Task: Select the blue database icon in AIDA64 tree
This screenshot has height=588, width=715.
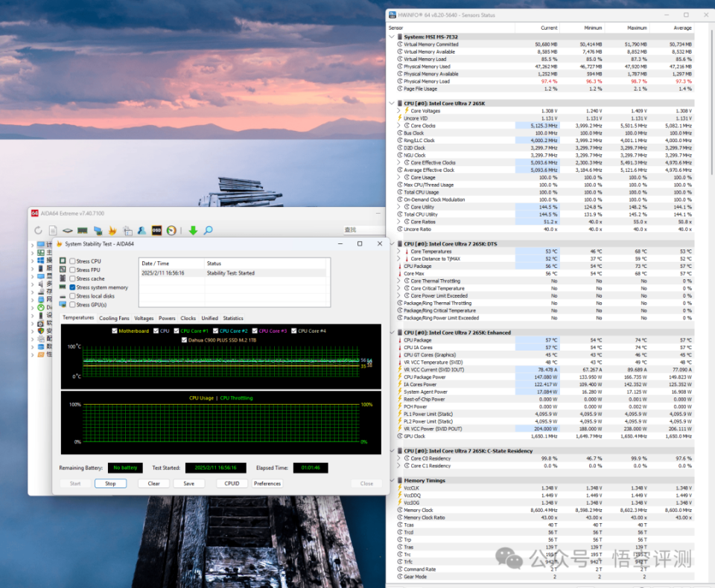Action: click(40, 347)
